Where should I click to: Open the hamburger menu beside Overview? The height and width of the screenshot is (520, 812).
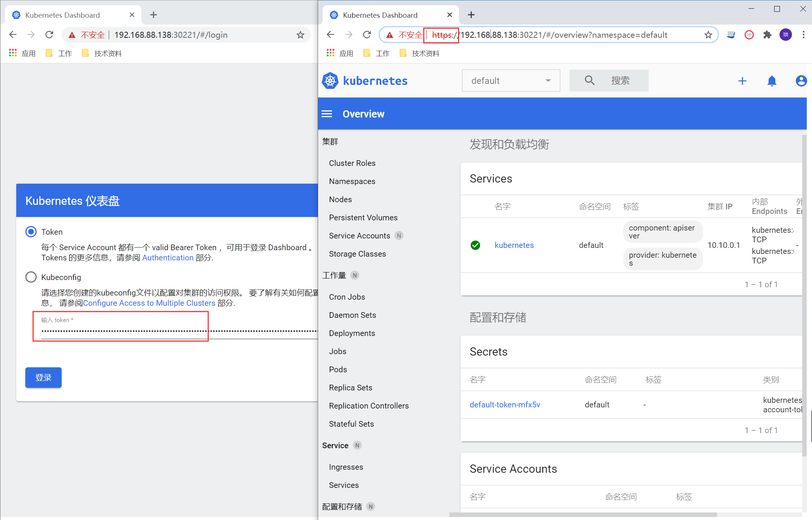327,114
